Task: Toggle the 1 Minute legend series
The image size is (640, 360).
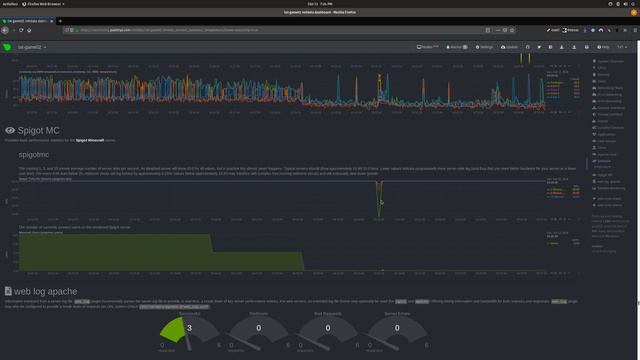Action: 556,190
